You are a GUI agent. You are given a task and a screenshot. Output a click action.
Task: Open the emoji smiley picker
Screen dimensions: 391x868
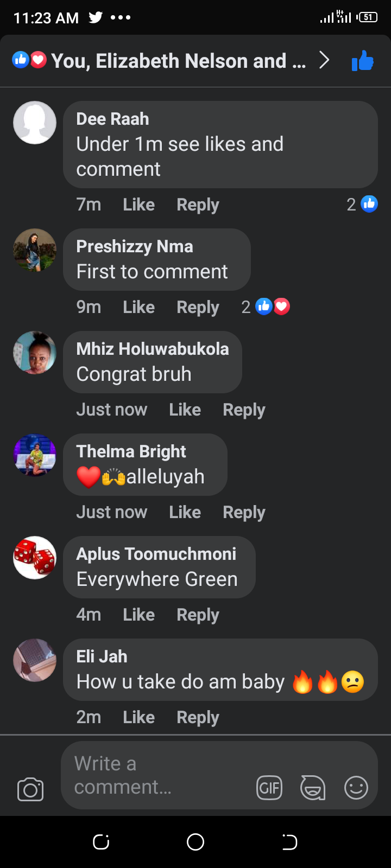tap(356, 788)
